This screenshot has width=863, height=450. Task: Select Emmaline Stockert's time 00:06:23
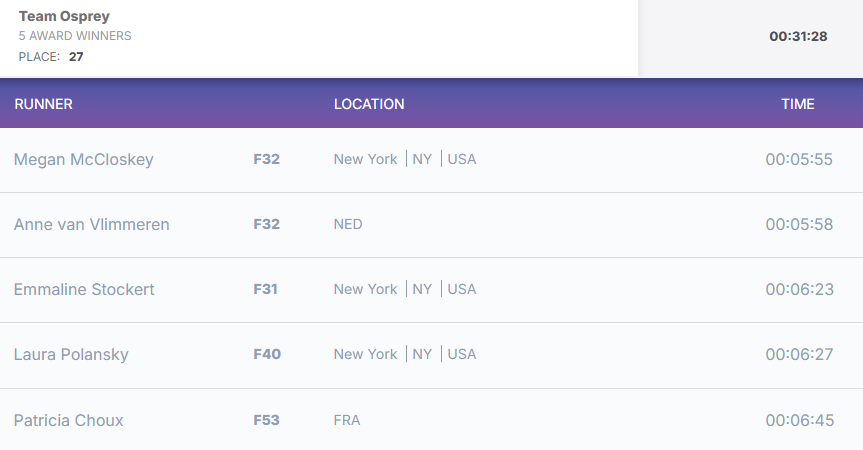[x=800, y=289]
